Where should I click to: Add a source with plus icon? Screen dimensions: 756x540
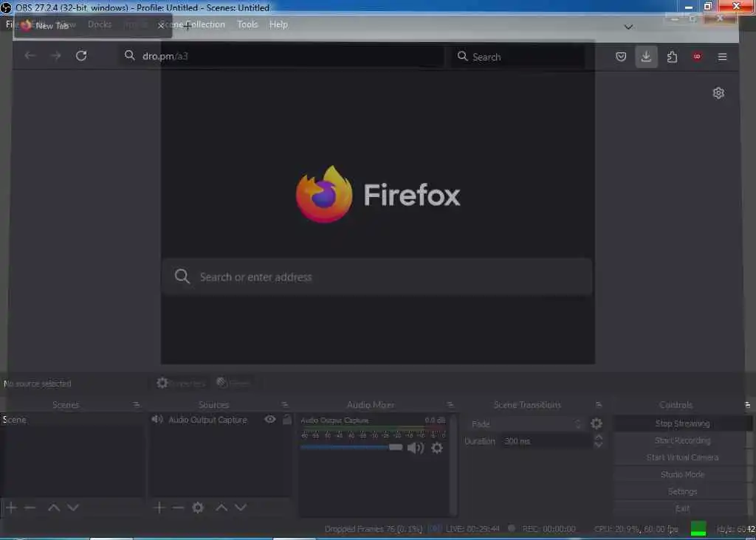[x=159, y=508]
